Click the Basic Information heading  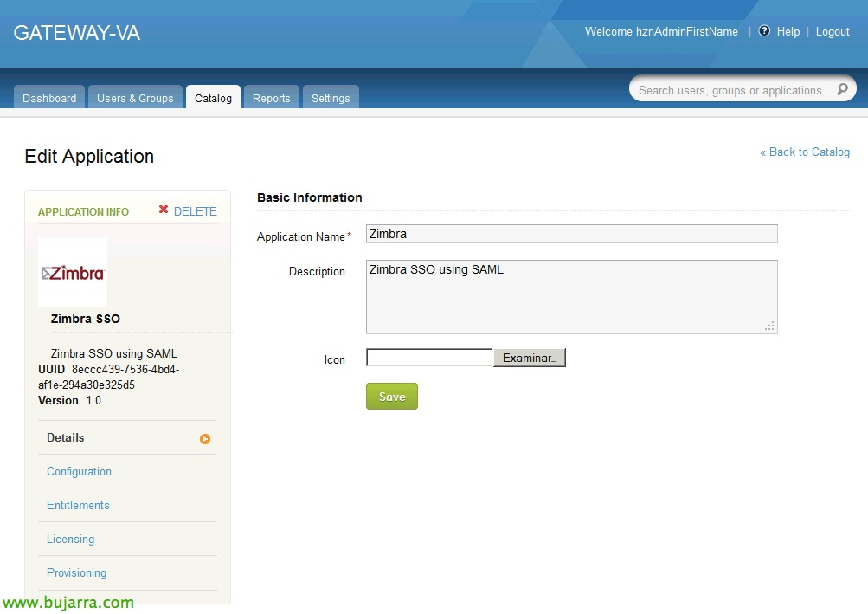pos(310,197)
